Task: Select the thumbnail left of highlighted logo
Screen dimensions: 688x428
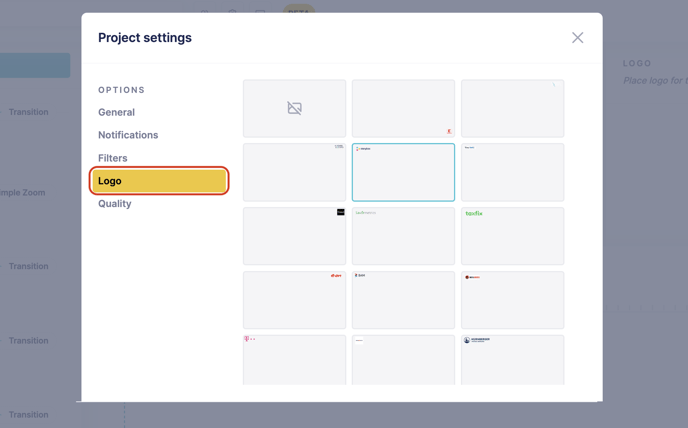Action: point(294,172)
